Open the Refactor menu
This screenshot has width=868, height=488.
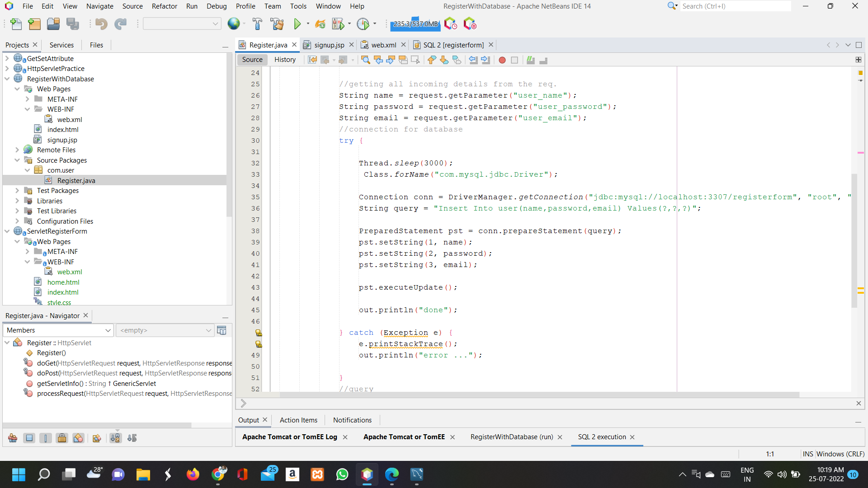(x=164, y=6)
